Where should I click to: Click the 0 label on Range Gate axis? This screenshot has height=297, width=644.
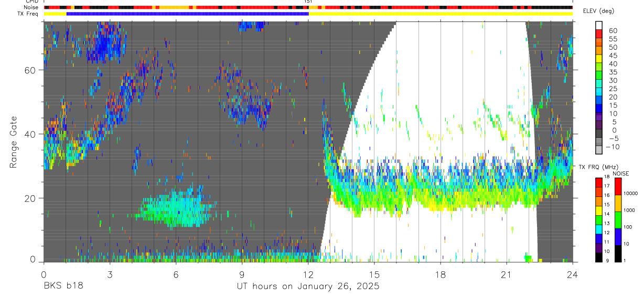tap(33, 259)
